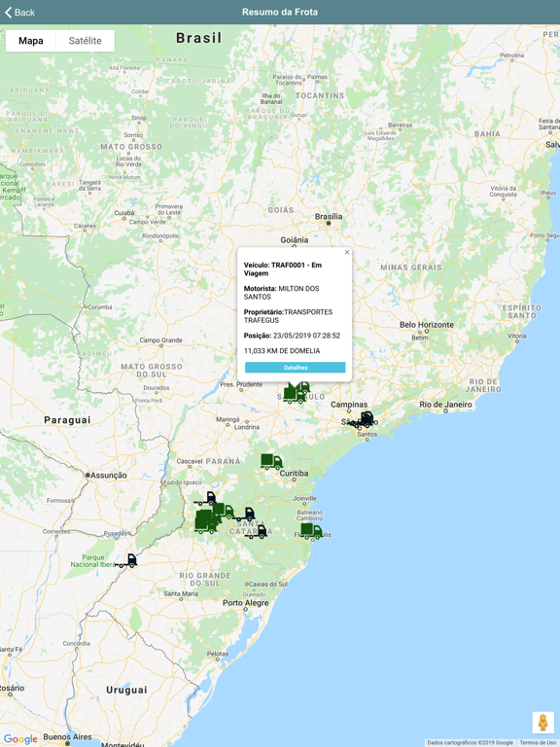Close the TRAF0001 vehicle info popup
The height and width of the screenshot is (747, 560).
tap(347, 253)
